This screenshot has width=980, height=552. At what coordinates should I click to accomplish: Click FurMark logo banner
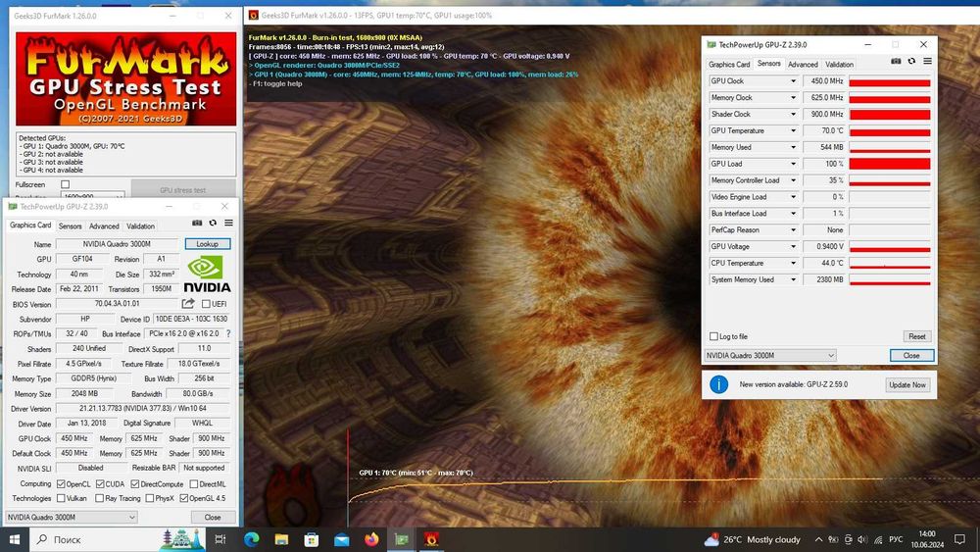(x=126, y=79)
